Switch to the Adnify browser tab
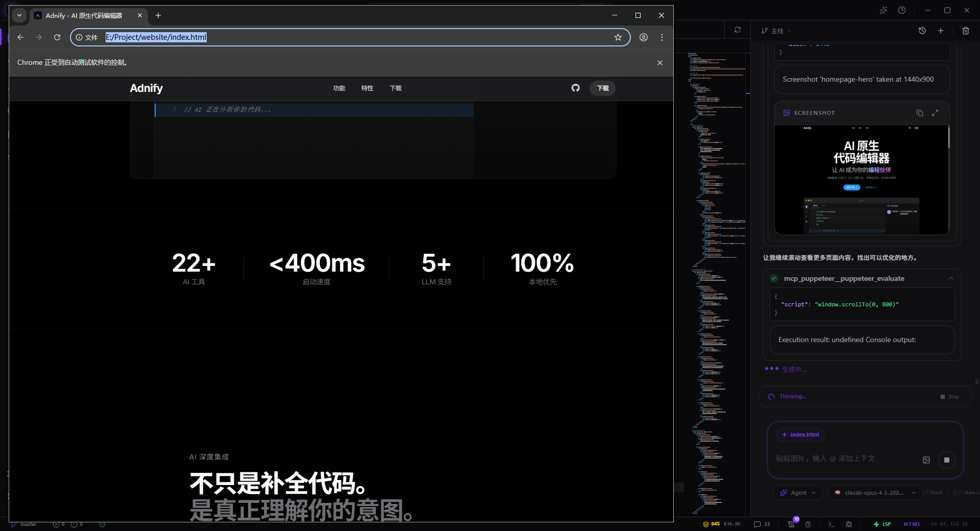This screenshot has height=531, width=980. click(x=84, y=15)
